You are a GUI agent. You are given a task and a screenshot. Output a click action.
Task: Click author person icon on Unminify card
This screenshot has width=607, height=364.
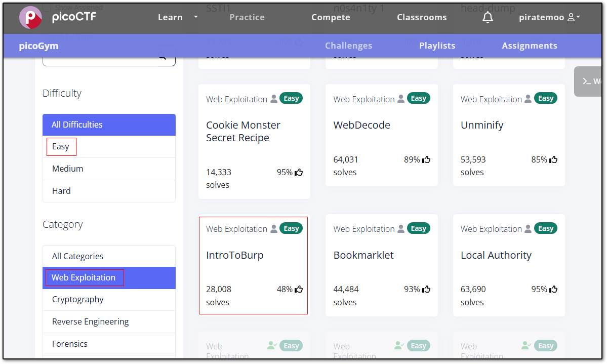click(528, 99)
